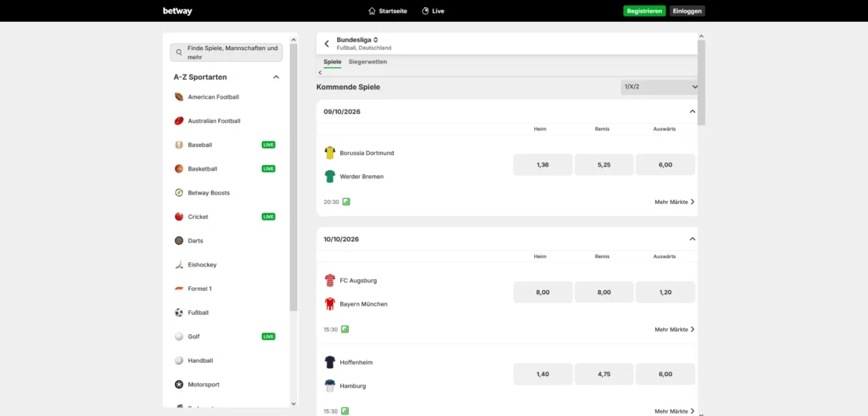Open the Darts sport entry
Screen dimensions: 868x416
[x=226, y=241]
